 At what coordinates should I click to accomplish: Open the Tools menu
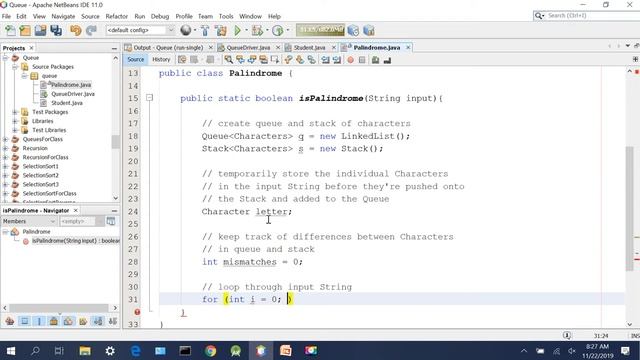[226, 16]
